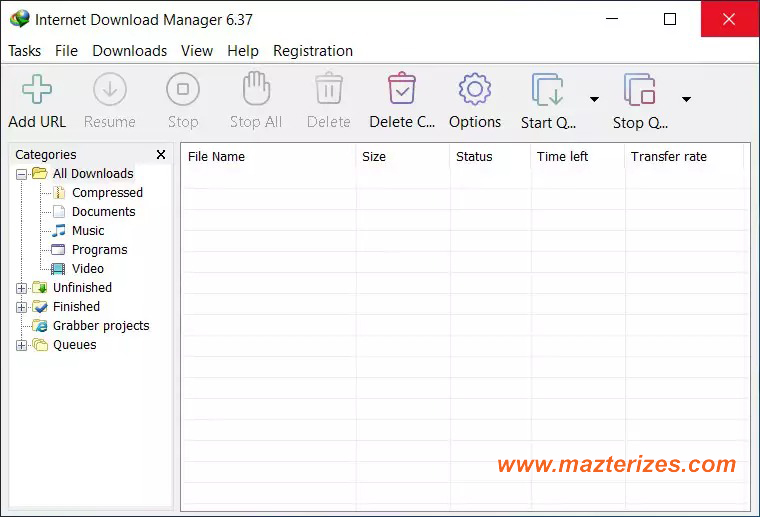Image resolution: width=760 pixels, height=517 pixels.
Task: Close the Internet Download Manager window
Action: 729,19
